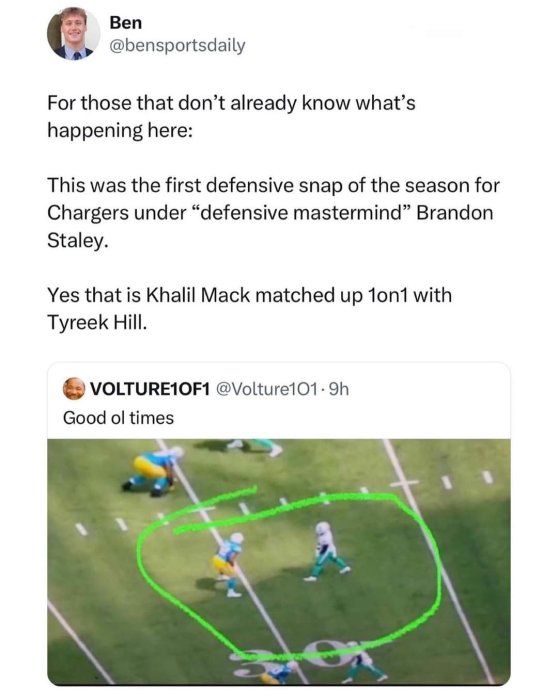This screenshot has width=558, height=700.
Task: Open the @bensportsdaily handle
Action: [x=178, y=46]
